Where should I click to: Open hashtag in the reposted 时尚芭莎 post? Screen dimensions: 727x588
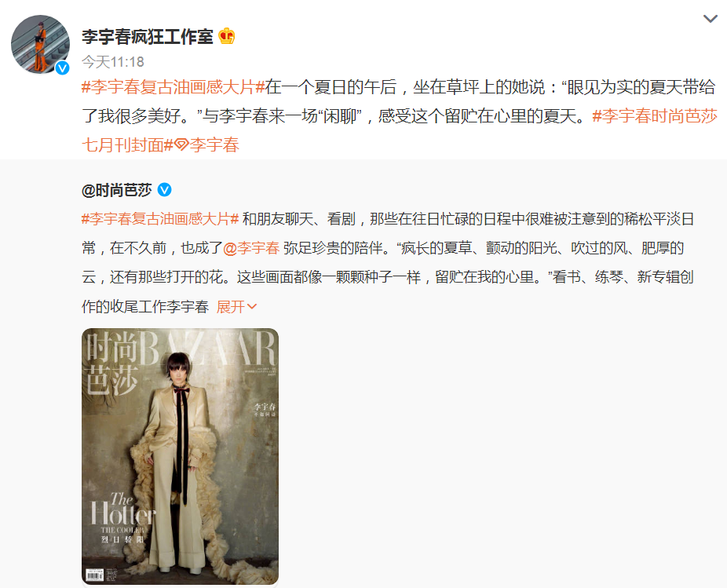click(x=160, y=219)
